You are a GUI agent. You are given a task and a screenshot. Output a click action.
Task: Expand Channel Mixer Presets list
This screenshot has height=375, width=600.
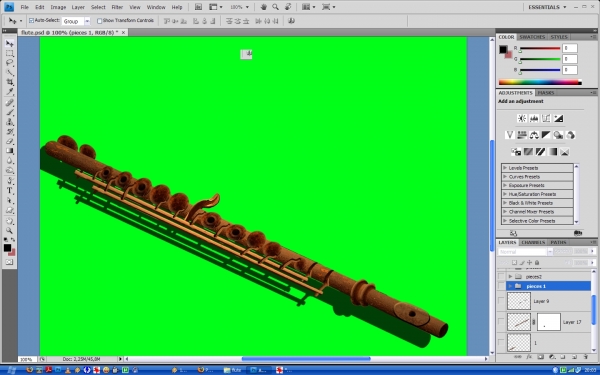505,212
